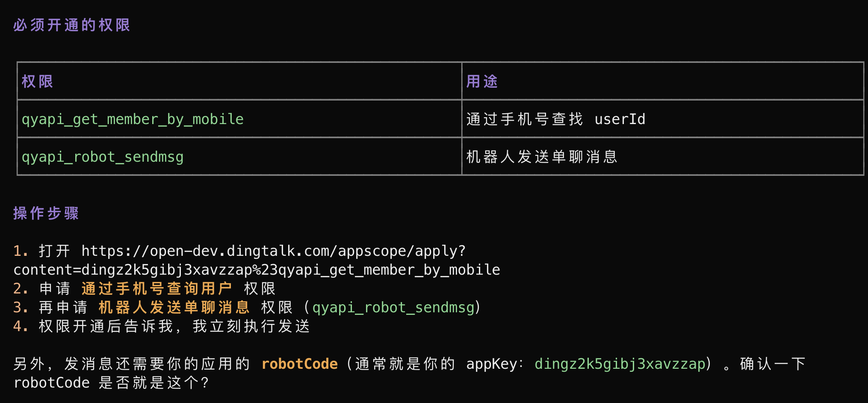Click the 通过手机号查找 userId table cell

[555, 119]
